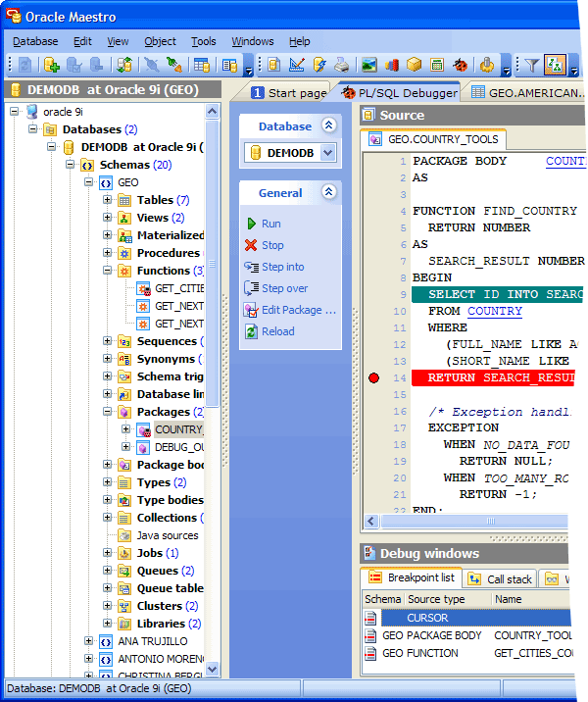
Task: Toggle the highlighted tree-view toolbar button
Action: (x=555, y=66)
